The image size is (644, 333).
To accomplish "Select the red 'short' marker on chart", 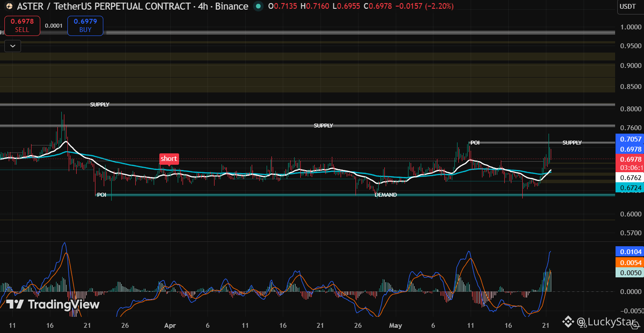I will pyautogui.click(x=169, y=159).
